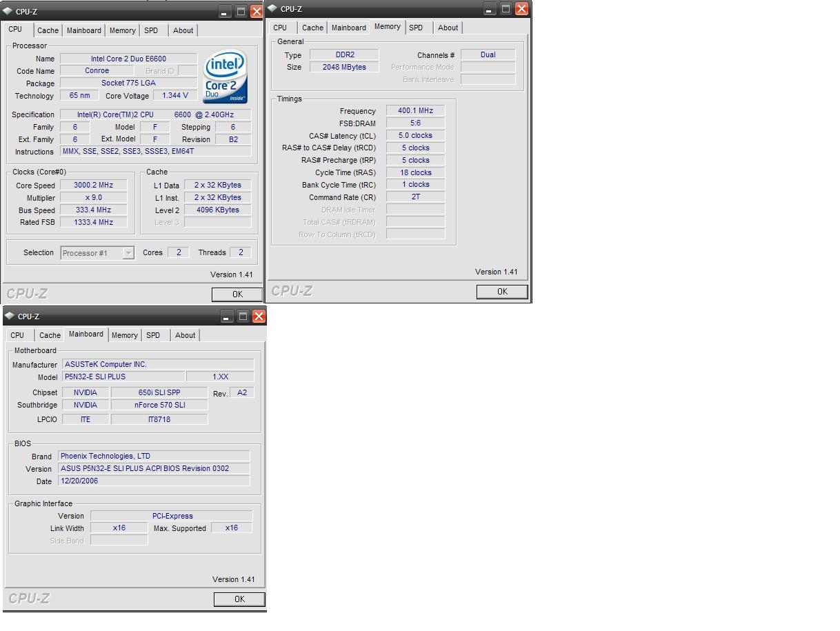
Task: Click the Rated FSB value 1333.4 MHz
Action: [94, 222]
